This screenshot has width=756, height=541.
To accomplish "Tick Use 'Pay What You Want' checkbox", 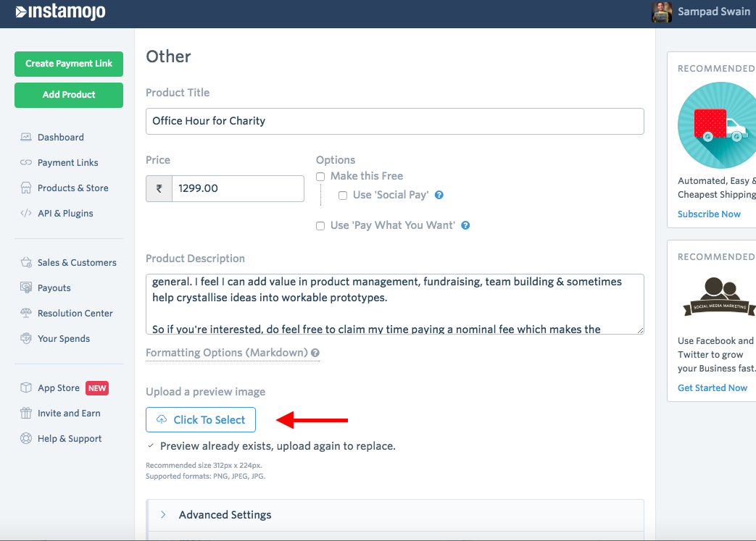I will pos(320,226).
